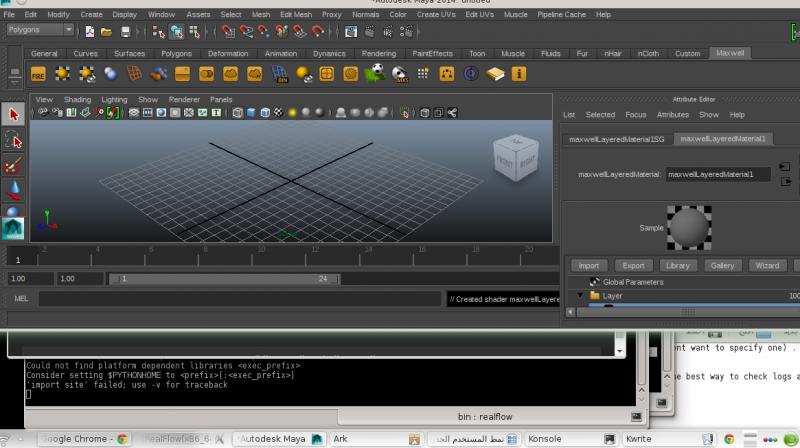Open Attribute Editor's Focus menu
800x448 pixels.
coord(636,115)
